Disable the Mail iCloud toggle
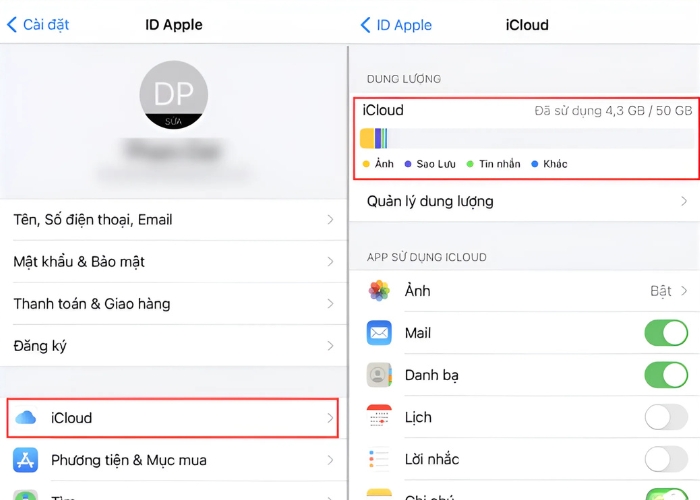The width and height of the screenshot is (700, 500). (666, 333)
